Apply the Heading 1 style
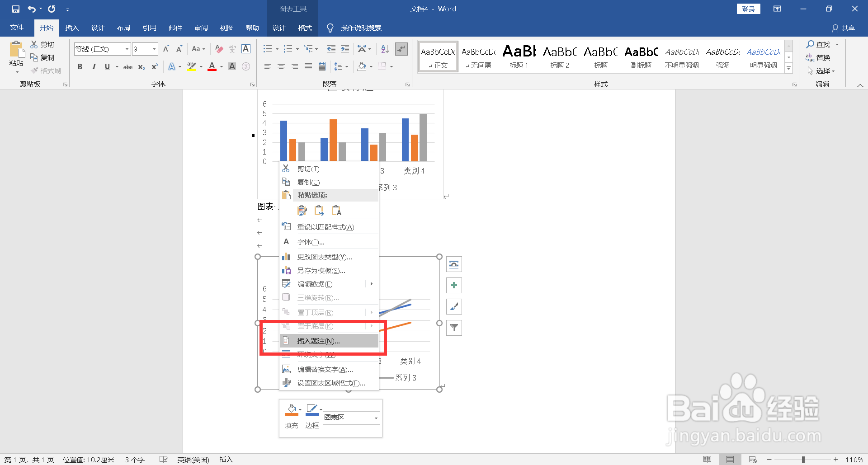The width and height of the screenshot is (868, 465). coord(519,56)
